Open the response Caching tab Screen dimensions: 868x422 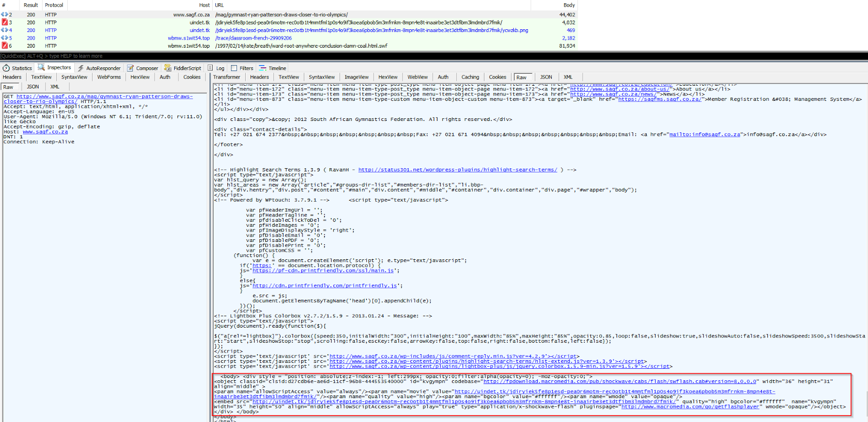[470, 77]
